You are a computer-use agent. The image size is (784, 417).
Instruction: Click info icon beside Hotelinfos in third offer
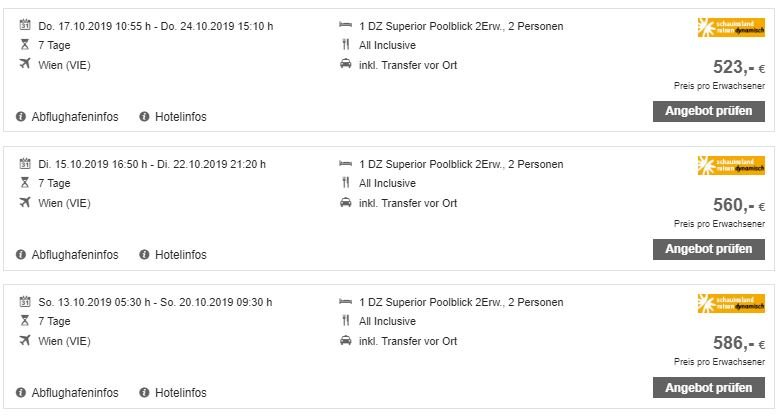click(x=144, y=392)
